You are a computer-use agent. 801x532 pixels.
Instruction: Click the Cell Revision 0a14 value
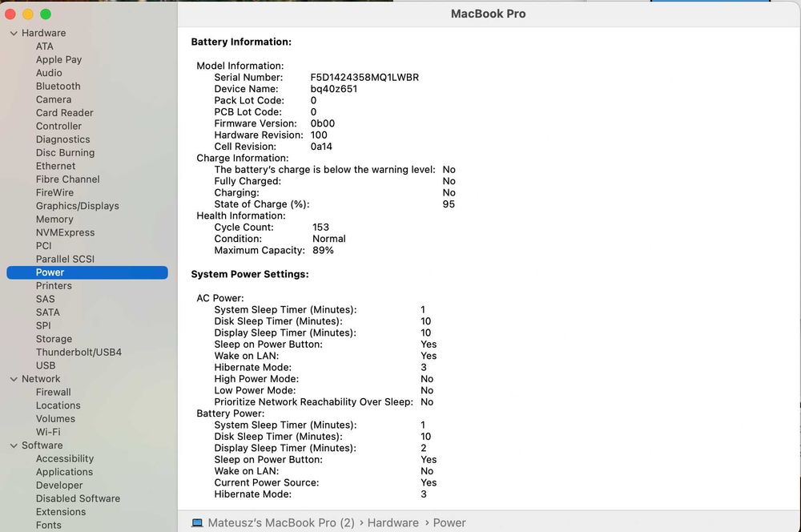pos(321,147)
